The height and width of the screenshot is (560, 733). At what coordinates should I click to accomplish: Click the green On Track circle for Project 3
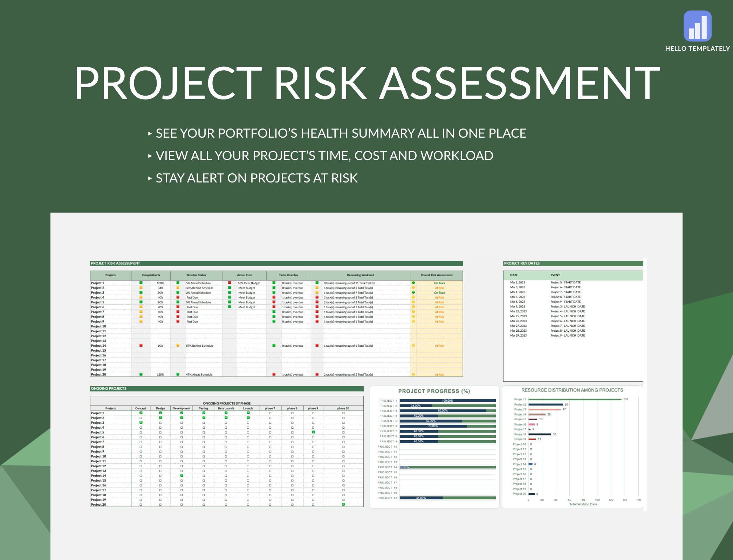click(414, 292)
